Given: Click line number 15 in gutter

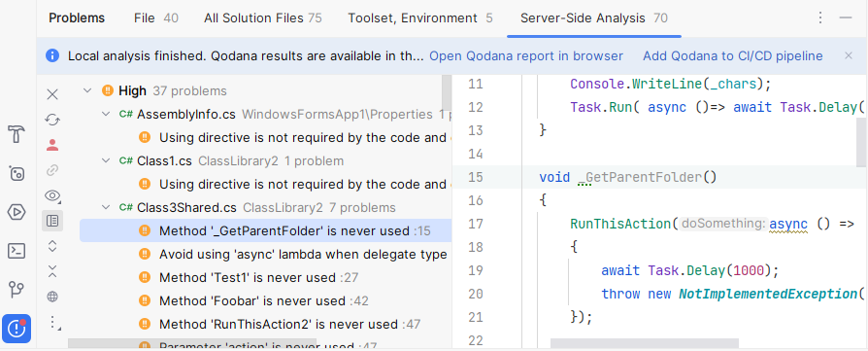Looking at the screenshot, I should point(476,177).
